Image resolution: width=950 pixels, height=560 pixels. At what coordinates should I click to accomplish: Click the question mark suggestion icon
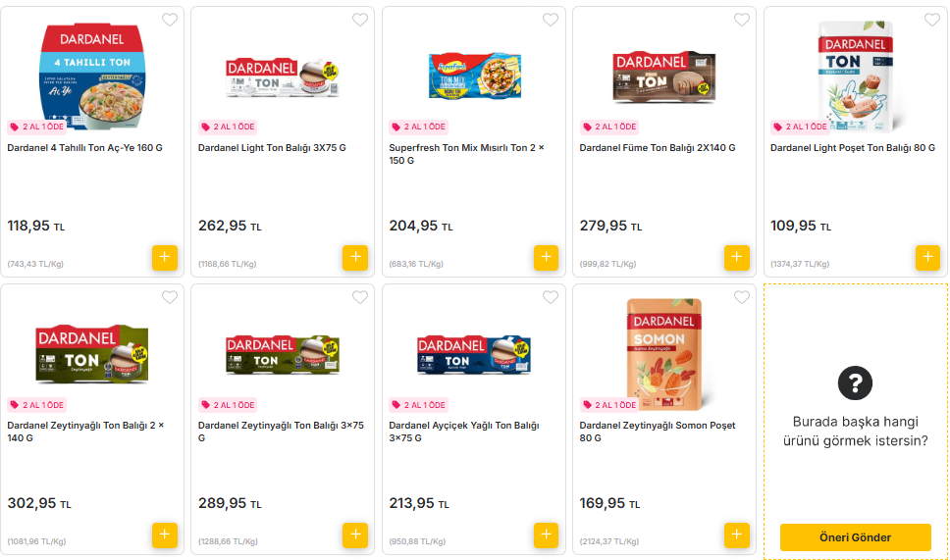pyautogui.click(x=855, y=382)
